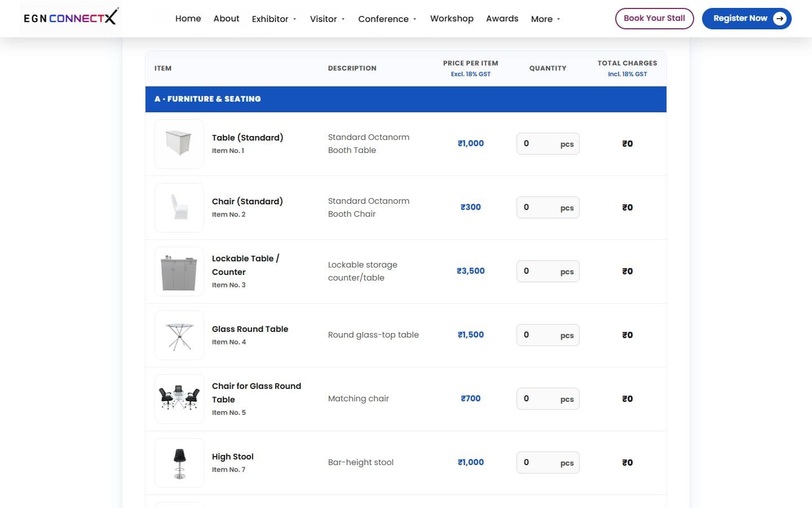Image resolution: width=812 pixels, height=508 pixels.
Task: Click the ₹300 price for Chair (Standard)
Action: (471, 207)
